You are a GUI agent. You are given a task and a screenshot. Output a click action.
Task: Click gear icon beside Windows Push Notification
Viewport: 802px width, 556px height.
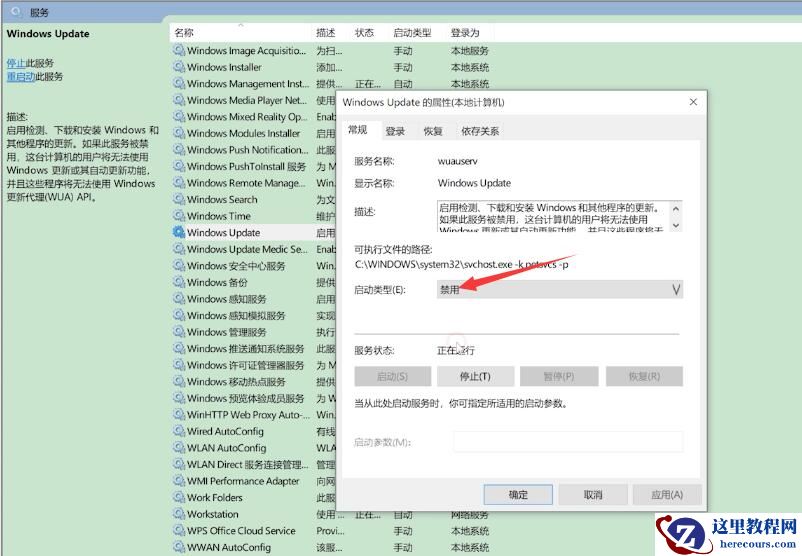click(x=179, y=149)
